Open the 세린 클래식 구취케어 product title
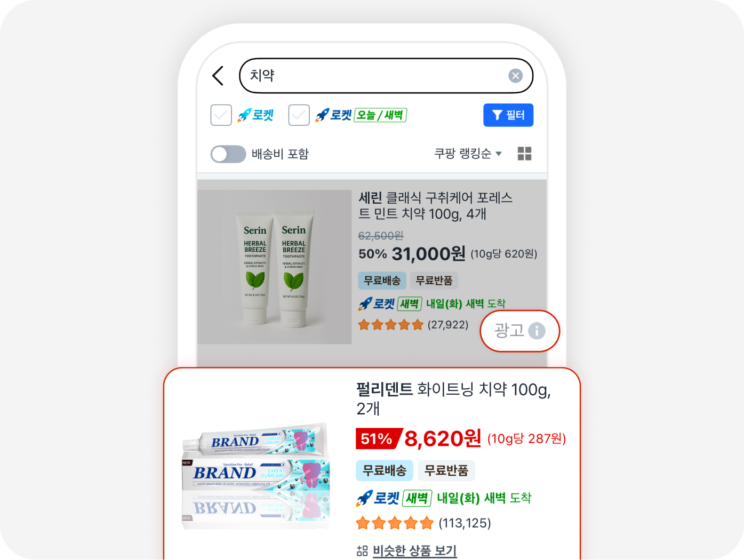Image resolution: width=744 pixels, height=560 pixels. pyautogui.click(x=435, y=206)
